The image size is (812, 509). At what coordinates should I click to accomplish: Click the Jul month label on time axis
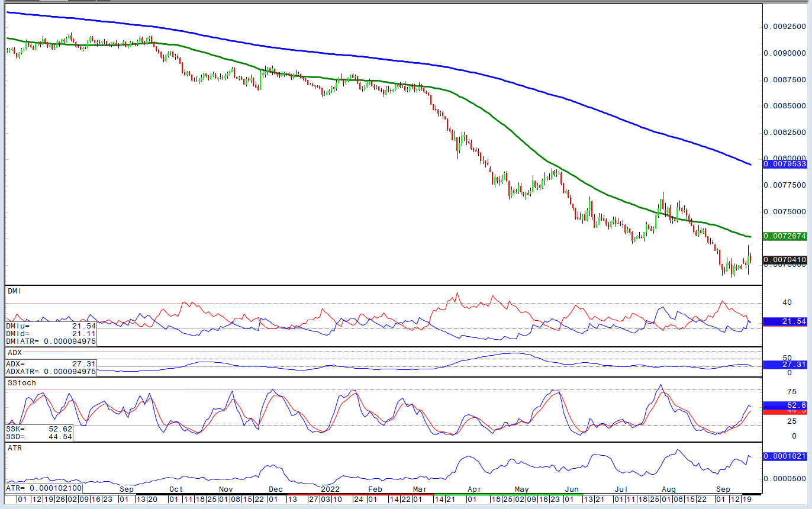tap(621, 489)
